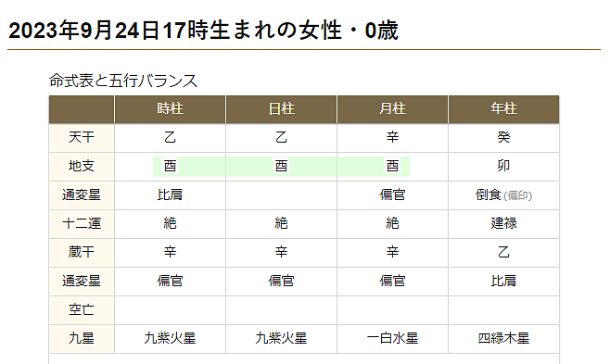The image size is (610, 364).
Task: Click the 蔵干 row label
Action: [82, 253]
